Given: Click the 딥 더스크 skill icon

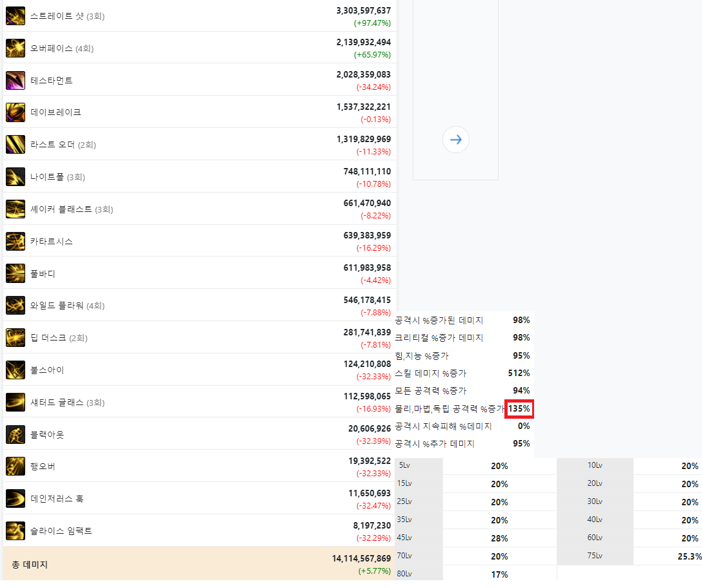Looking at the screenshot, I should 15,338.
